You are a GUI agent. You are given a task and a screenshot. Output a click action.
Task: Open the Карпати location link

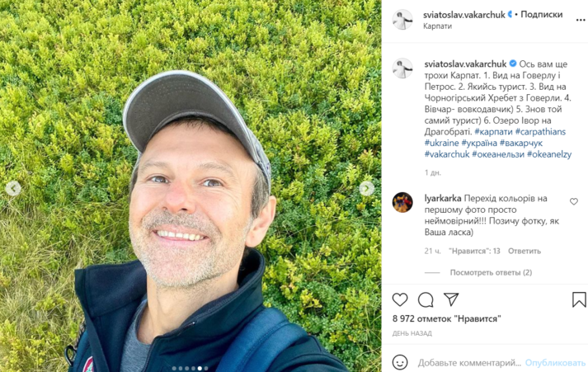[437, 26]
